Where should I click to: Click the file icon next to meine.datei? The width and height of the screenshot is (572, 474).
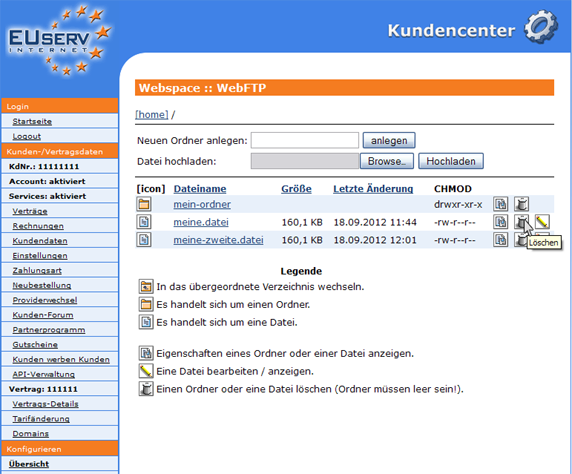click(x=144, y=222)
